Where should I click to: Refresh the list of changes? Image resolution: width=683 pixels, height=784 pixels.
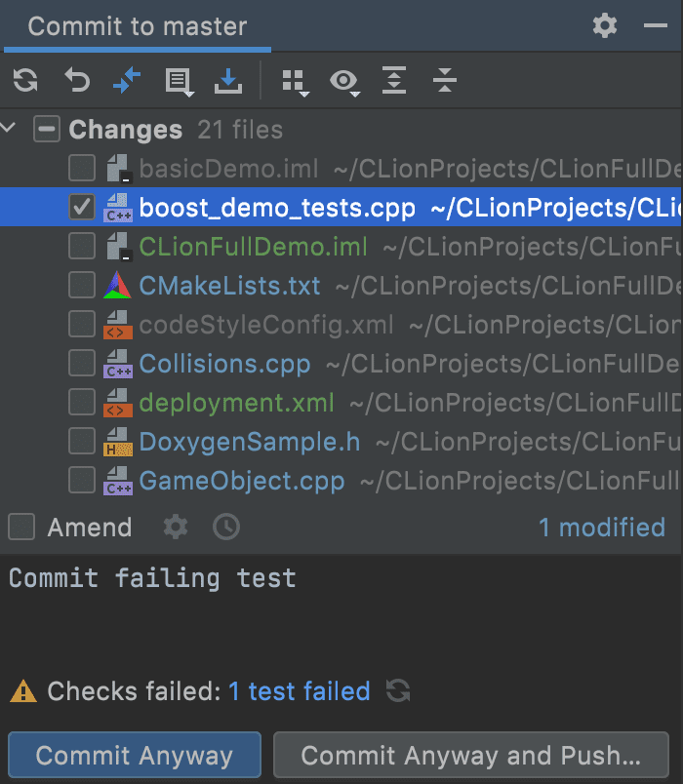pos(24,82)
